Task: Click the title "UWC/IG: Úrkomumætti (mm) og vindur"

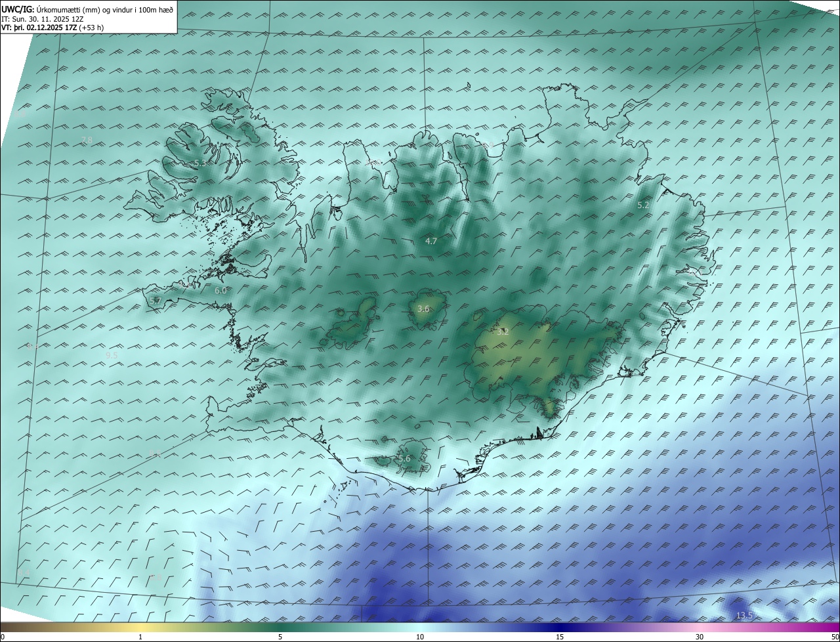Action: [87, 10]
